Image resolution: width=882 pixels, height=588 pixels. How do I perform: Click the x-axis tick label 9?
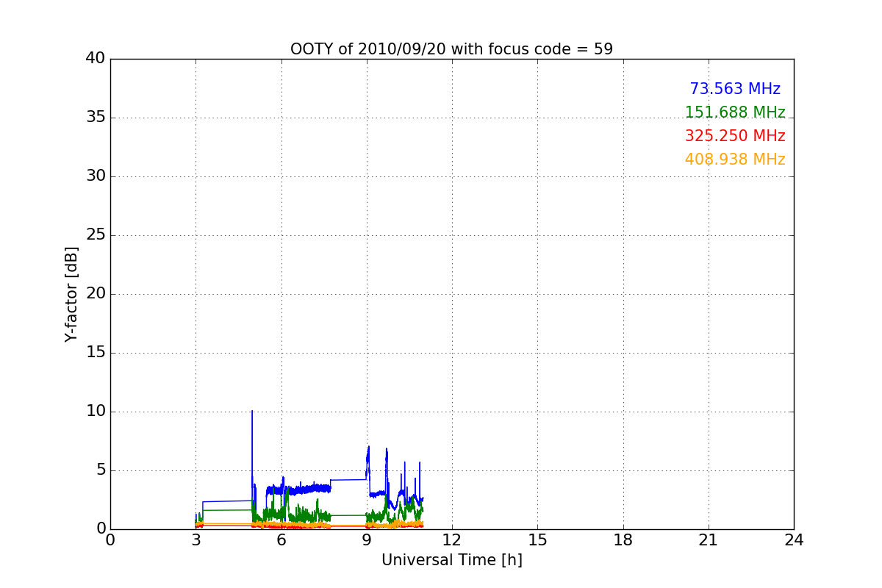367,540
